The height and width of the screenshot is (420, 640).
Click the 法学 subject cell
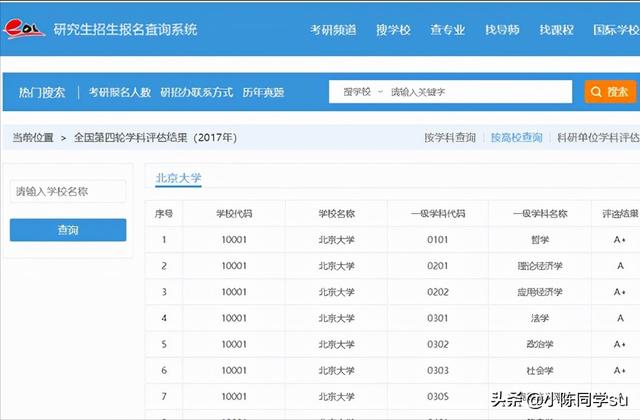(540, 318)
